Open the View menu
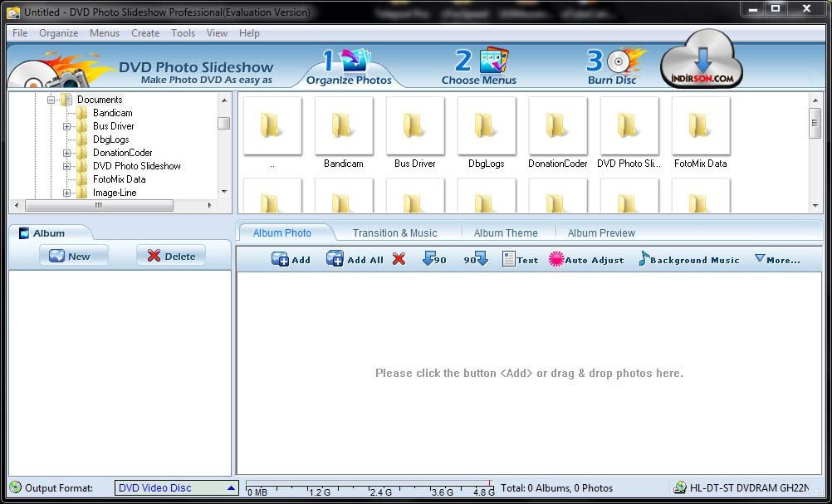The image size is (832, 504). [x=217, y=33]
